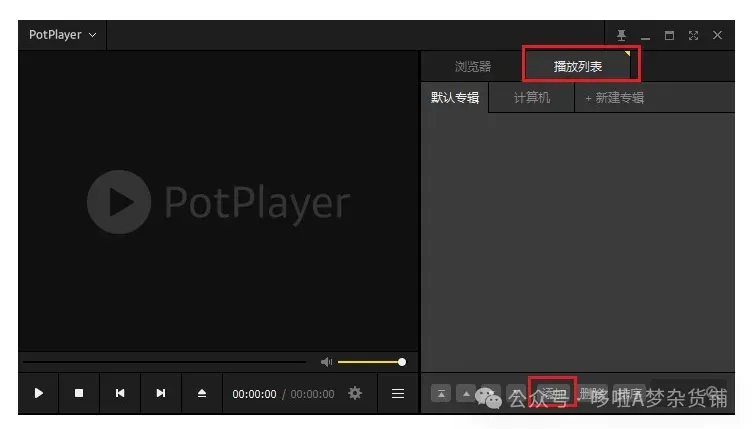Viewport: 752px width, 429px height.
Task: Start playback with the Play button
Action: pyautogui.click(x=39, y=394)
